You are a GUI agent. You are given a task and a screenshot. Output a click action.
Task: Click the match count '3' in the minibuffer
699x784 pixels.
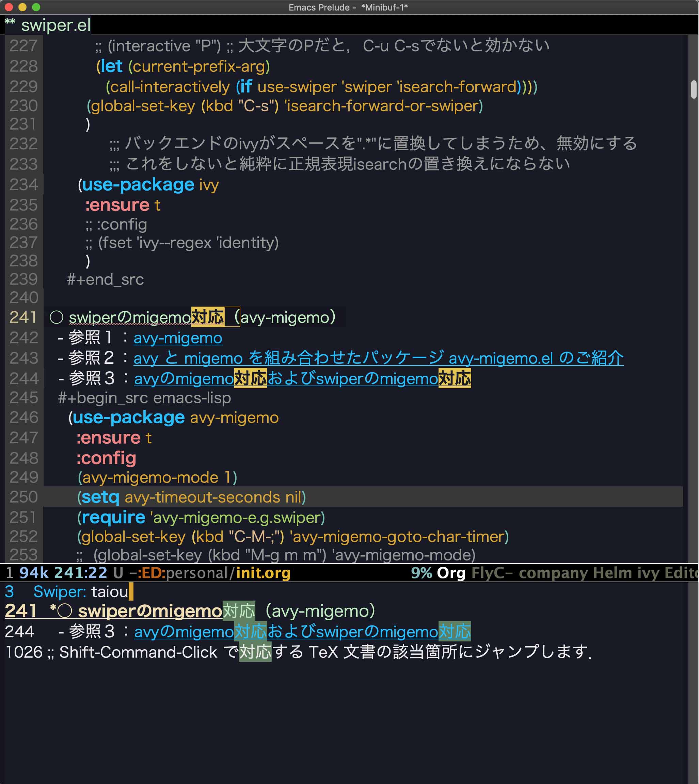(x=10, y=591)
